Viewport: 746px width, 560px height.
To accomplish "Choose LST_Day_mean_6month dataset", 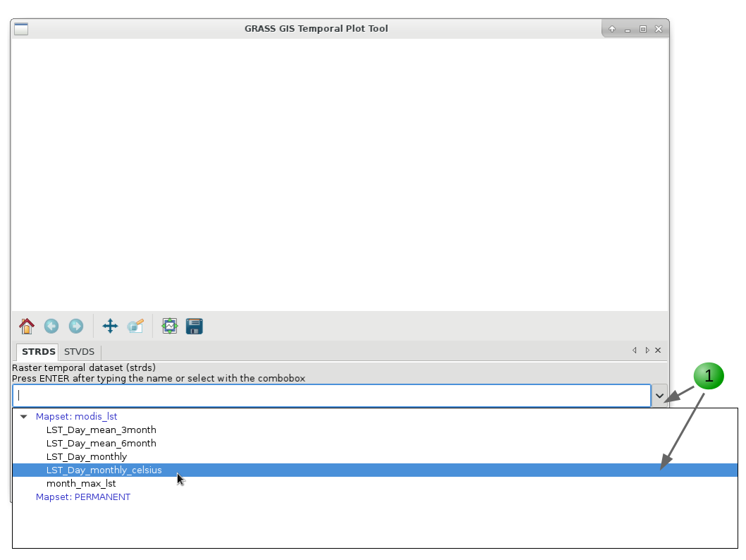I will [x=102, y=444].
